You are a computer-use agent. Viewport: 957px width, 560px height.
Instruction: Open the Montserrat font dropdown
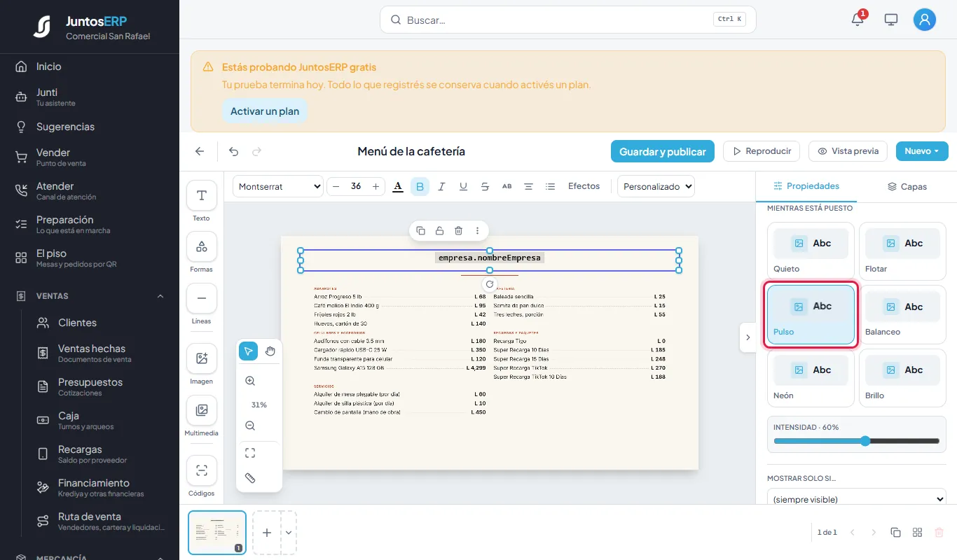point(278,186)
